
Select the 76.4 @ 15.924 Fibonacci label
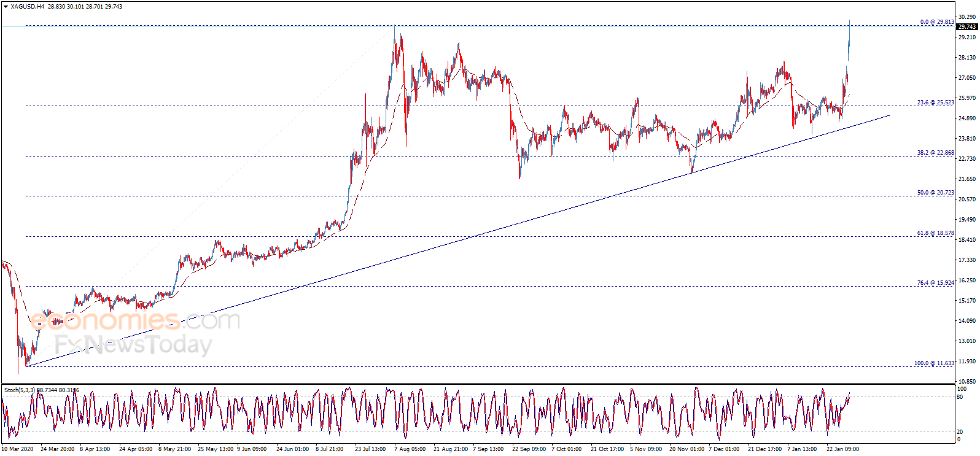tap(935, 283)
